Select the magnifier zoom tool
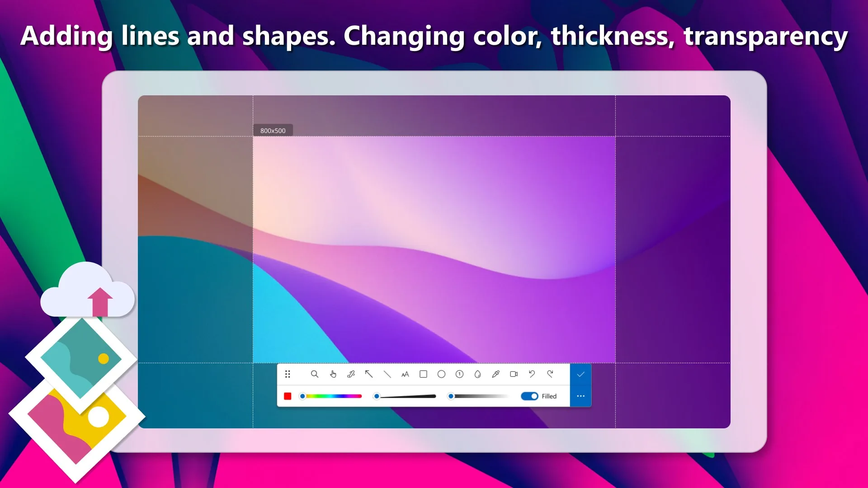Image resolution: width=868 pixels, height=488 pixels. 315,374
